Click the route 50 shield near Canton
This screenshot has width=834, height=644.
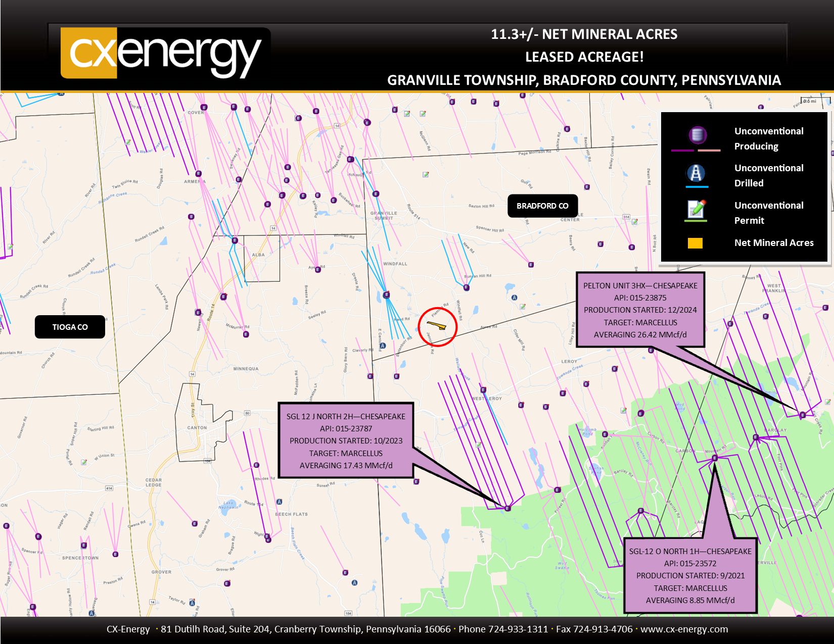coord(247,413)
